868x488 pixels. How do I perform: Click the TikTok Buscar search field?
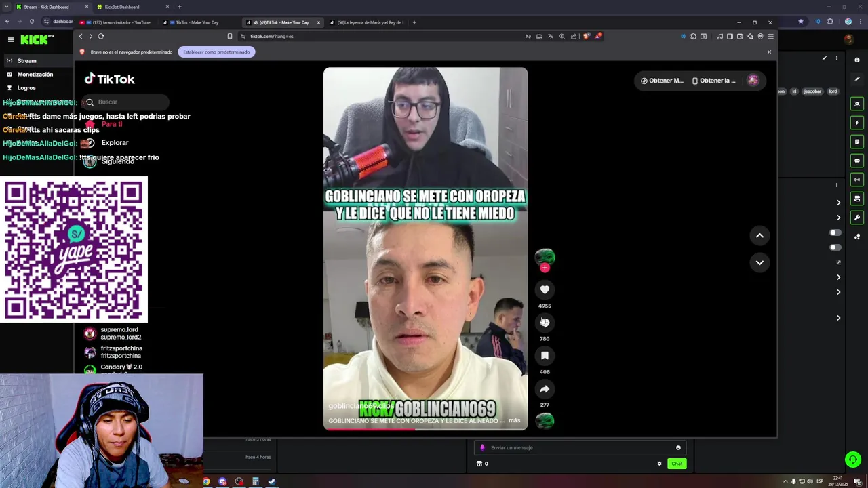coord(126,102)
